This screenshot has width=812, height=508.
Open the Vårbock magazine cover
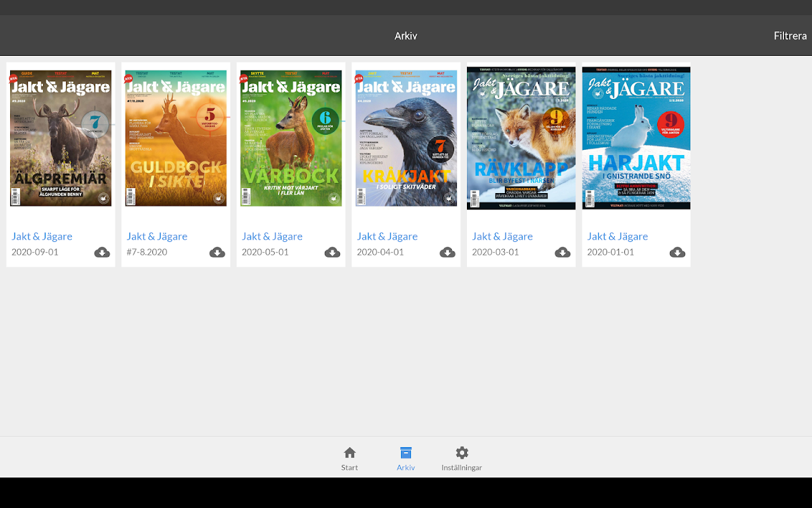click(291, 138)
